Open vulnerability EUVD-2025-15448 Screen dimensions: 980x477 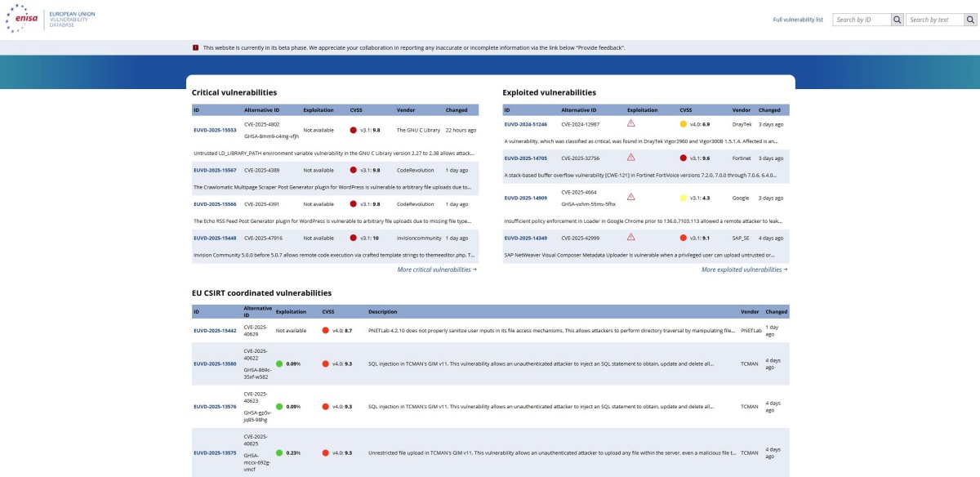tap(215, 238)
